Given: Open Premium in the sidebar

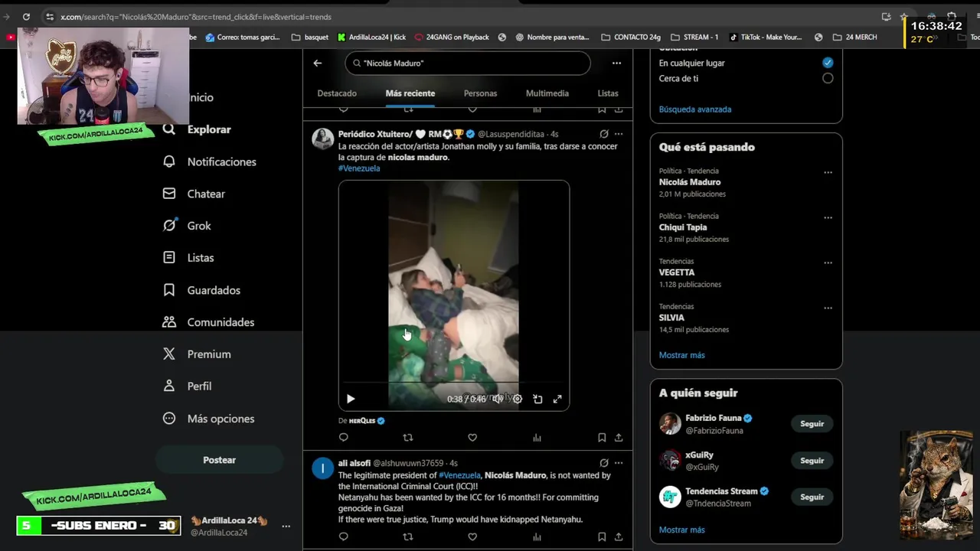Looking at the screenshot, I should pos(197,354).
